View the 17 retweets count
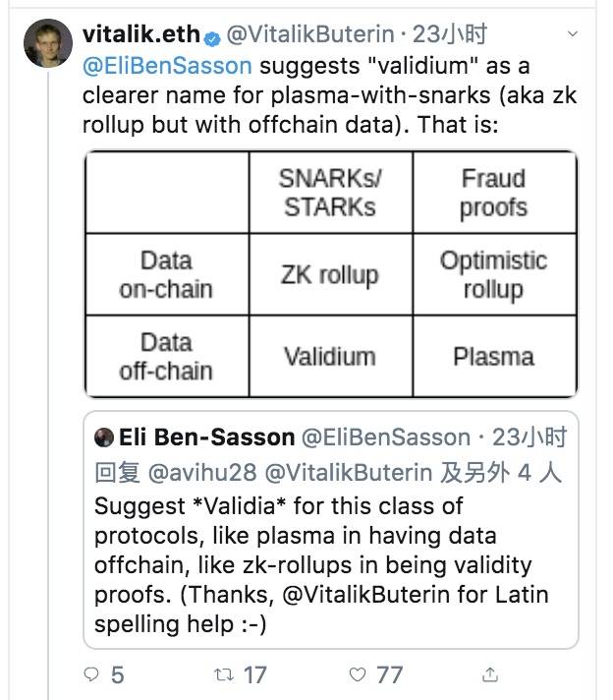 [255, 674]
